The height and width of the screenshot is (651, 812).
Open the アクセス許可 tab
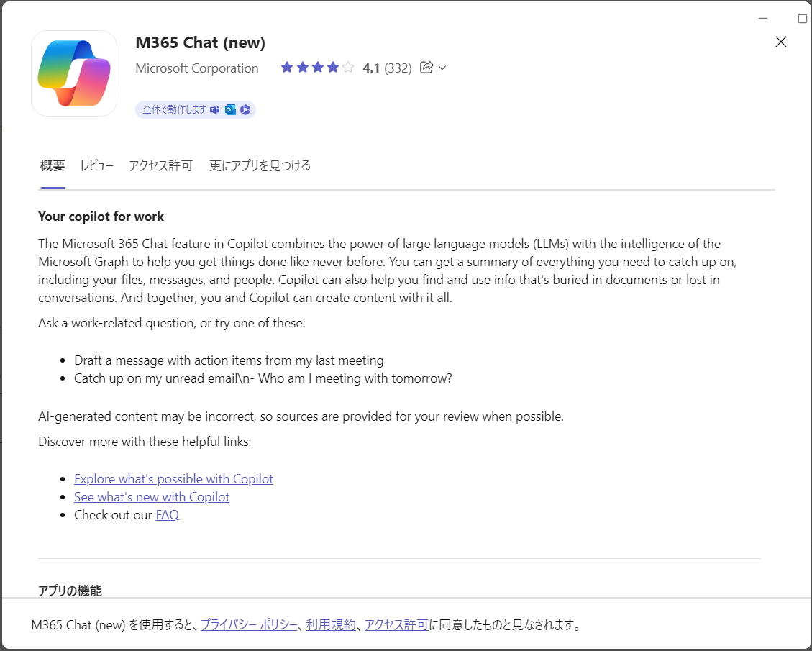(x=160, y=165)
